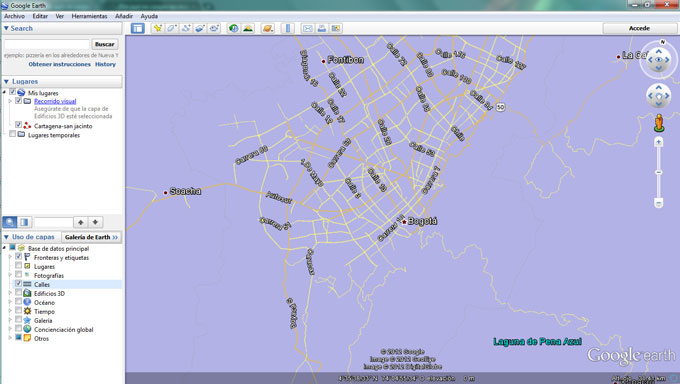Uncheck the Cartagena-san jacinto place

click(x=18, y=125)
